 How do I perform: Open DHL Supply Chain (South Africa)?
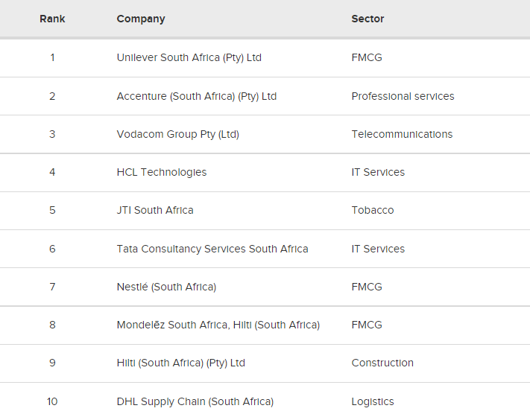click(195, 402)
